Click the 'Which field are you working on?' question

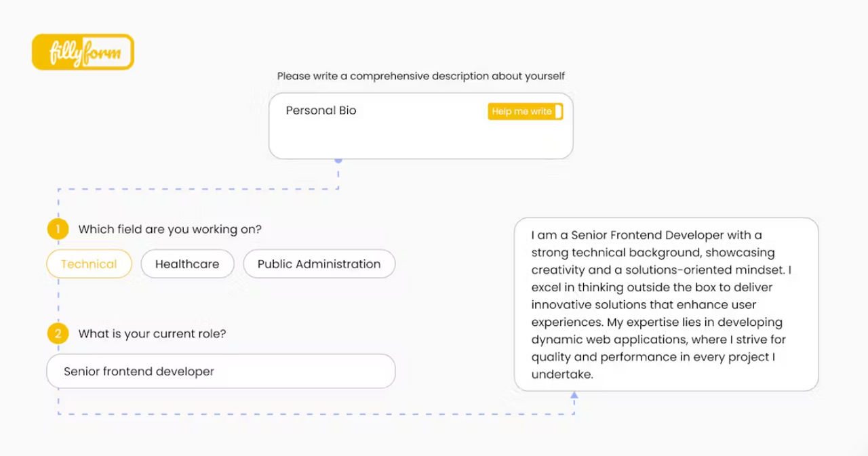coord(170,230)
